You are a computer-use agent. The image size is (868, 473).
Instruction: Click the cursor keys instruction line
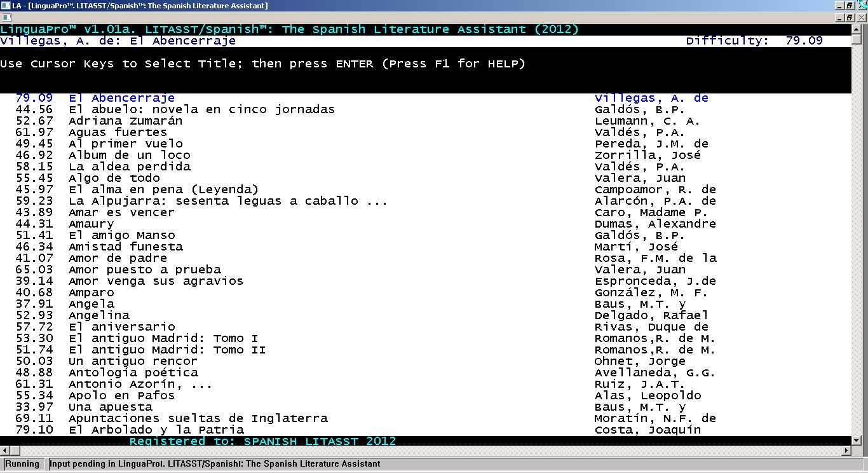(x=262, y=64)
